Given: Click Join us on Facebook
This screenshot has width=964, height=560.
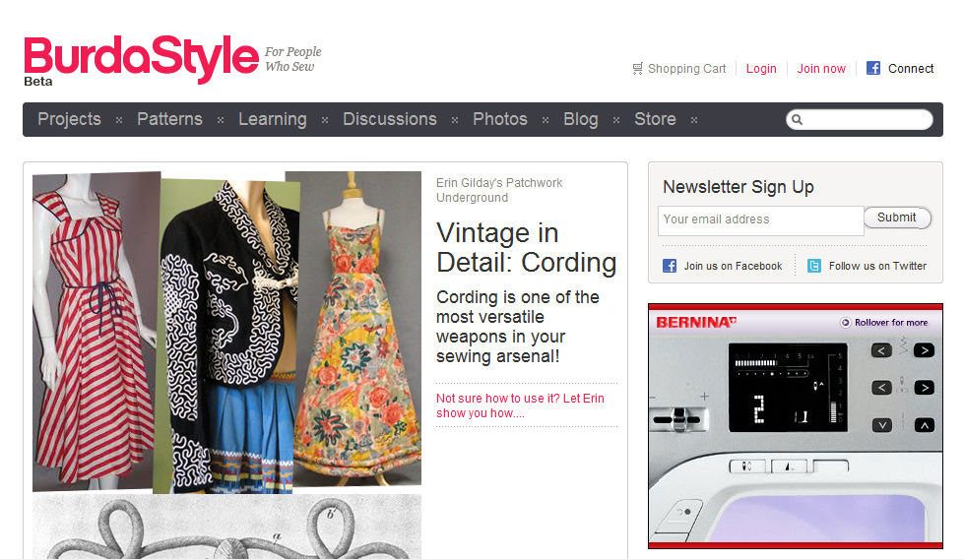Looking at the screenshot, I should click(x=733, y=266).
